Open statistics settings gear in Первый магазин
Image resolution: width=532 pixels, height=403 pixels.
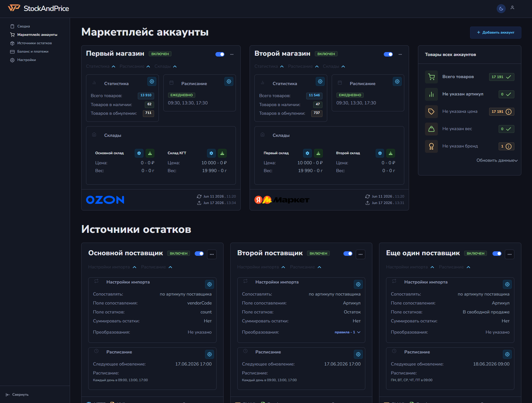(152, 81)
